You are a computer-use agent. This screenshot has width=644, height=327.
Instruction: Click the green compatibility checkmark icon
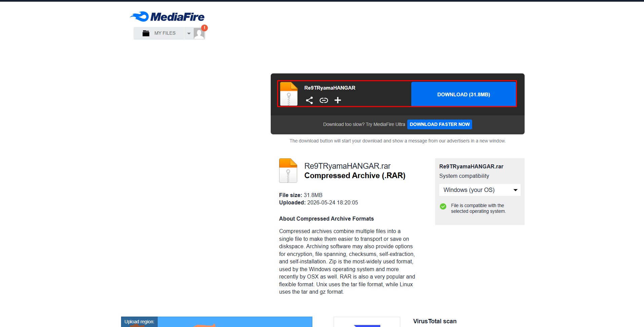(443, 206)
